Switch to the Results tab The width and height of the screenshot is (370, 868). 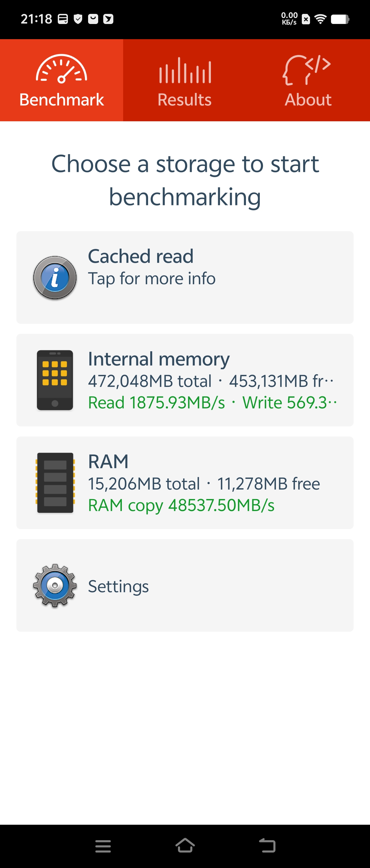(184, 100)
